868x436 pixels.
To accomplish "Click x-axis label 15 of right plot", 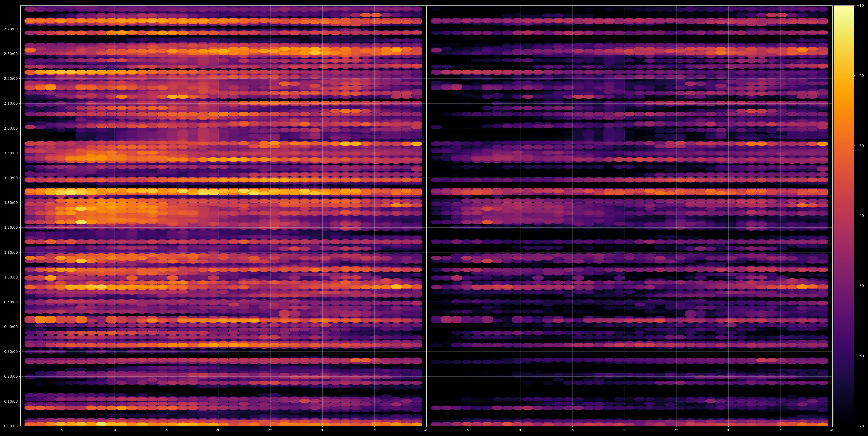I will [572, 430].
